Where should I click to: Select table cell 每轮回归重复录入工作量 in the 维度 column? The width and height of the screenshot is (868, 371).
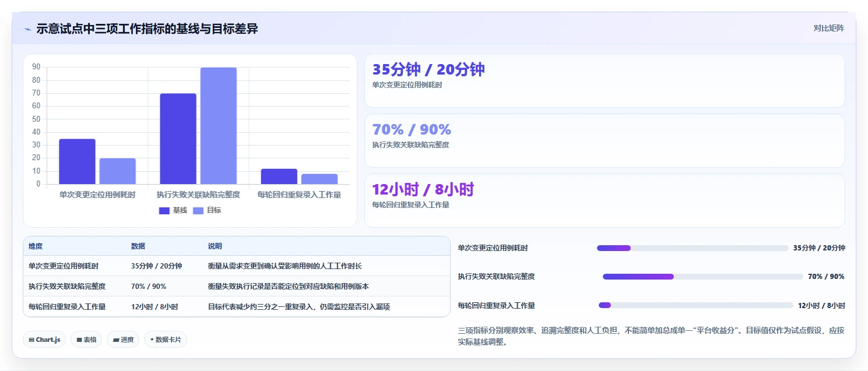67,306
